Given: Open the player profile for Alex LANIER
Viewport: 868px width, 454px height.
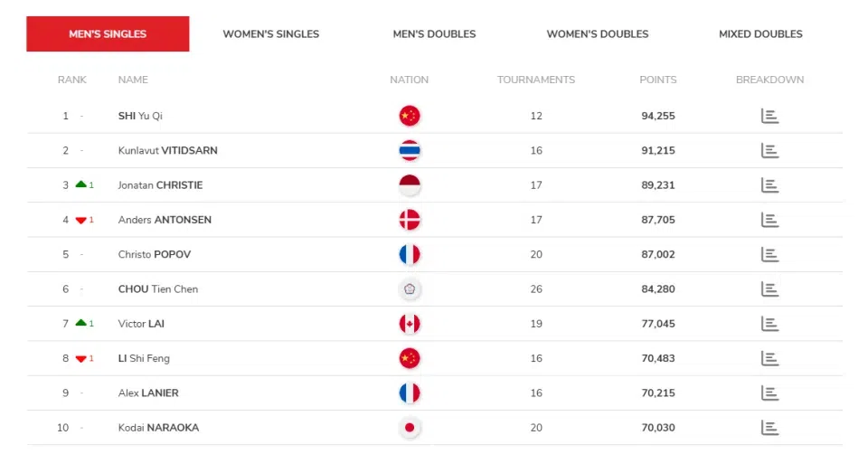Looking at the screenshot, I should coord(148,393).
